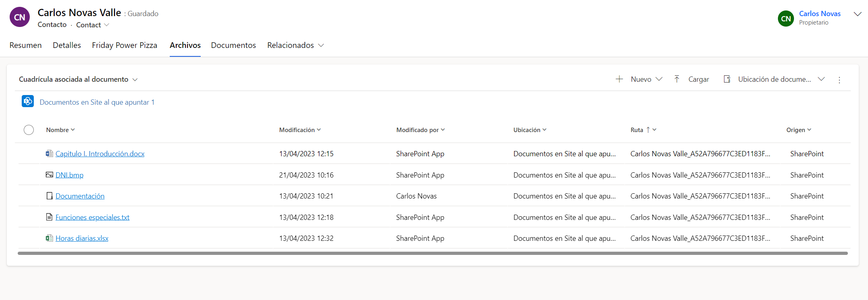Switch to the Resumen tab
Image resolution: width=868 pixels, height=300 pixels.
tap(26, 45)
